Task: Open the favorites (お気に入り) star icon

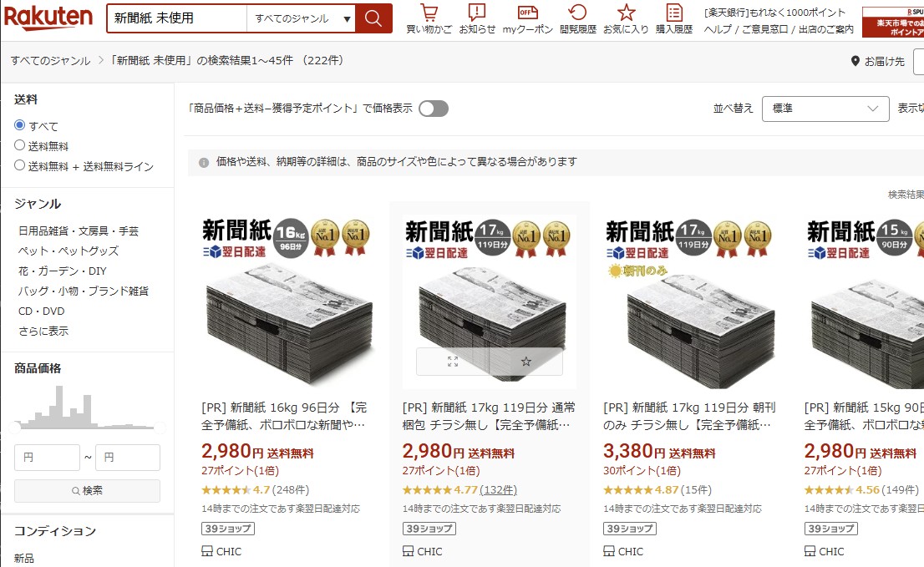Action: click(626, 18)
